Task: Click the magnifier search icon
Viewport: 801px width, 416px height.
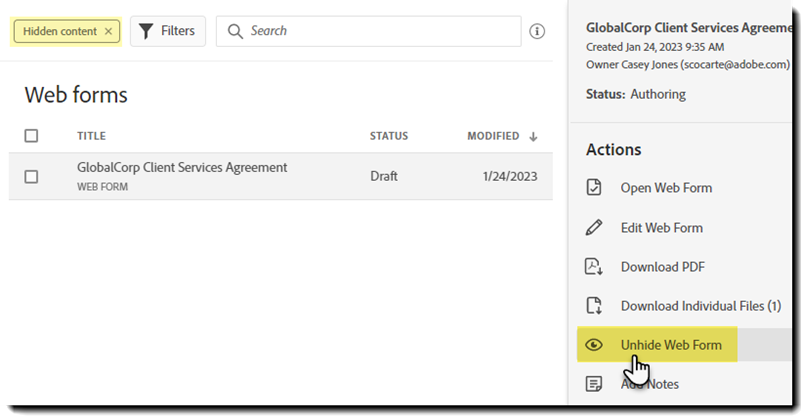Action: 235,31
